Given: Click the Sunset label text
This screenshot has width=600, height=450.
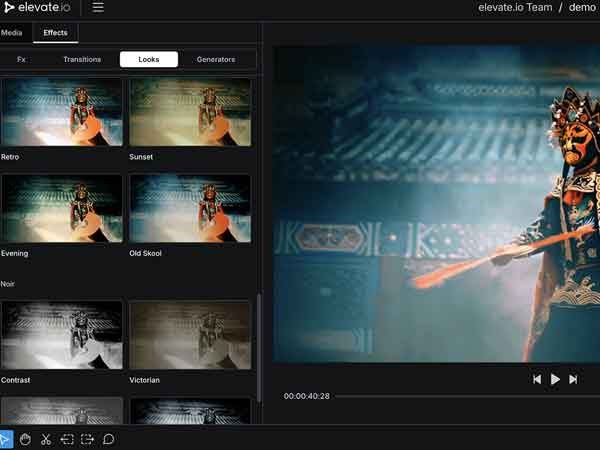Looking at the screenshot, I should coord(141,157).
